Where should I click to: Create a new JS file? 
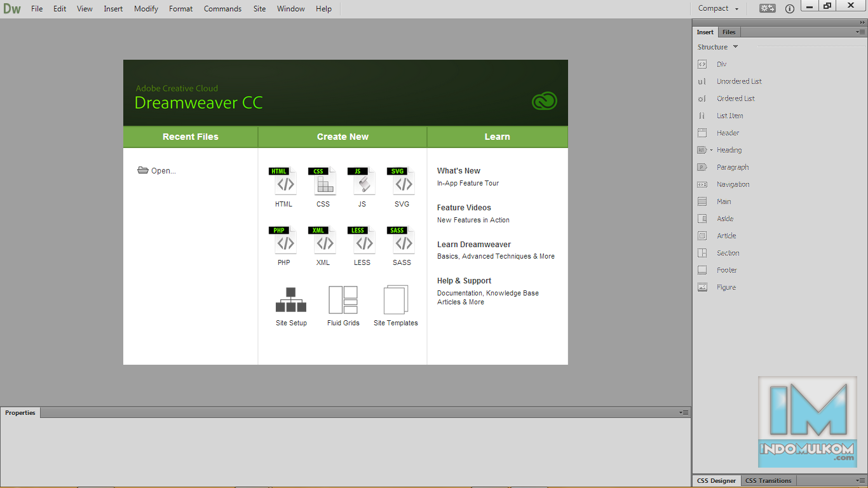tap(362, 184)
